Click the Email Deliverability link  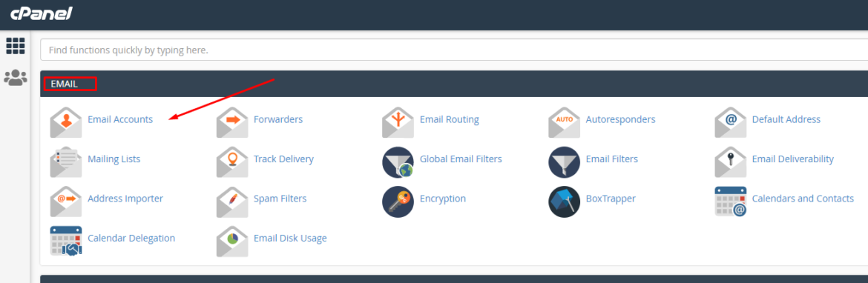[793, 159]
